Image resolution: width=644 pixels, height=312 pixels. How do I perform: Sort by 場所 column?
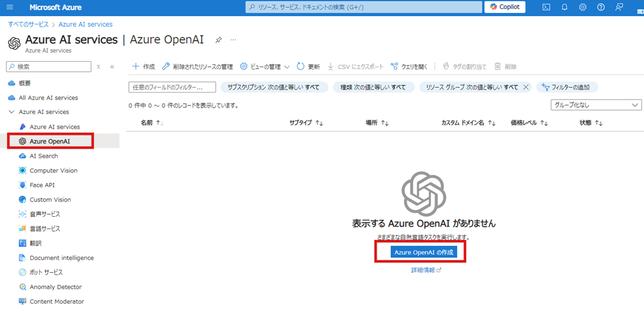pos(377,123)
